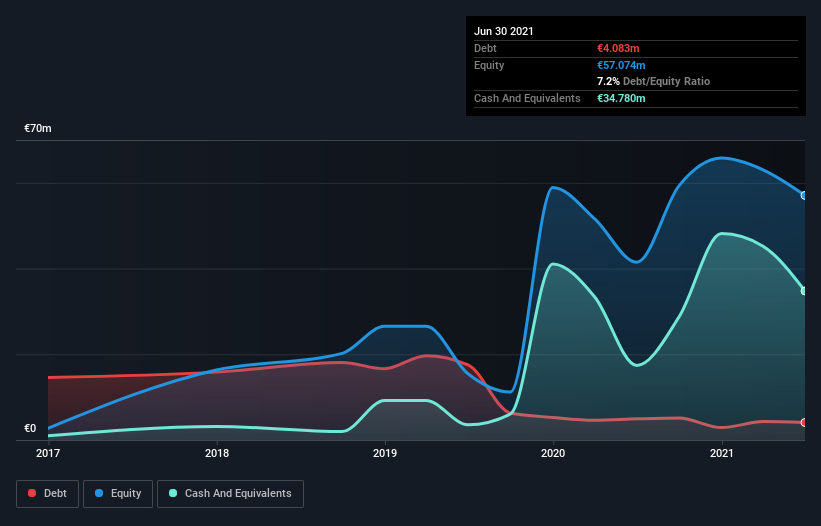Select the 2020 x-axis label
This screenshot has width=821, height=526.
(553, 453)
